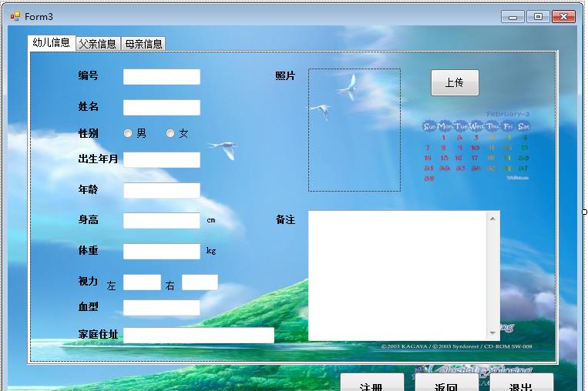Close the Form3 window
This screenshot has width=588, height=391.
tap(563, 17)
